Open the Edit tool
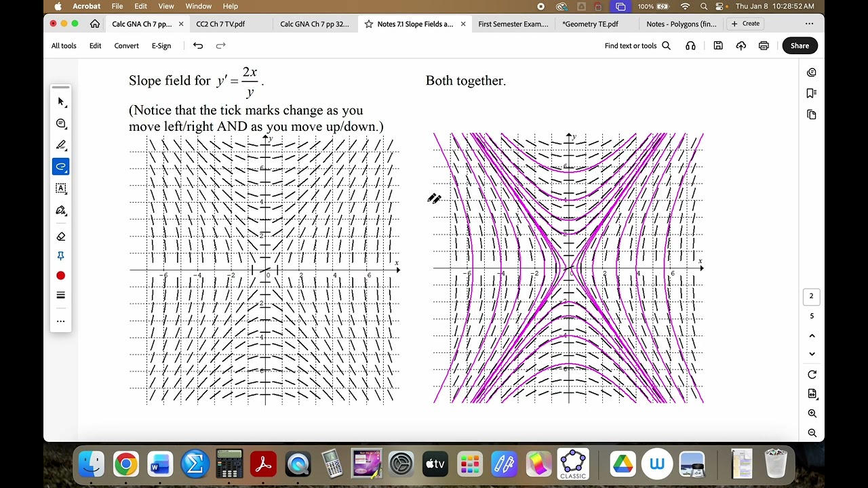The height and width of the screenshot is (488, 868). pyautogui.click(x=96, y=45)
